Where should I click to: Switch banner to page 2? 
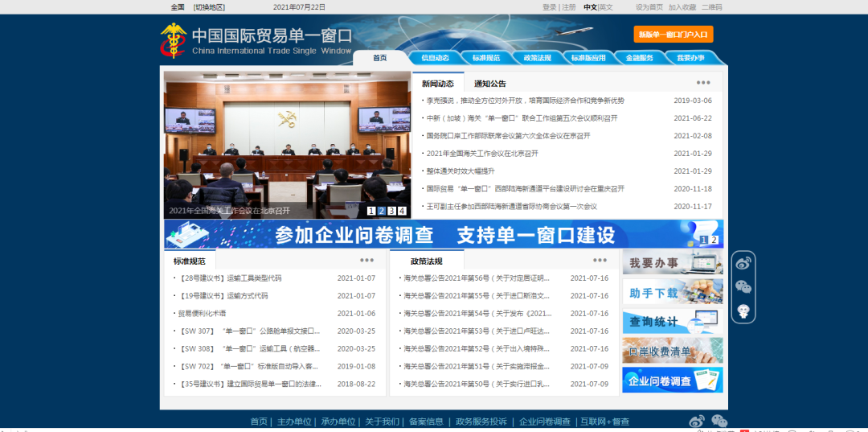point(714,240)
